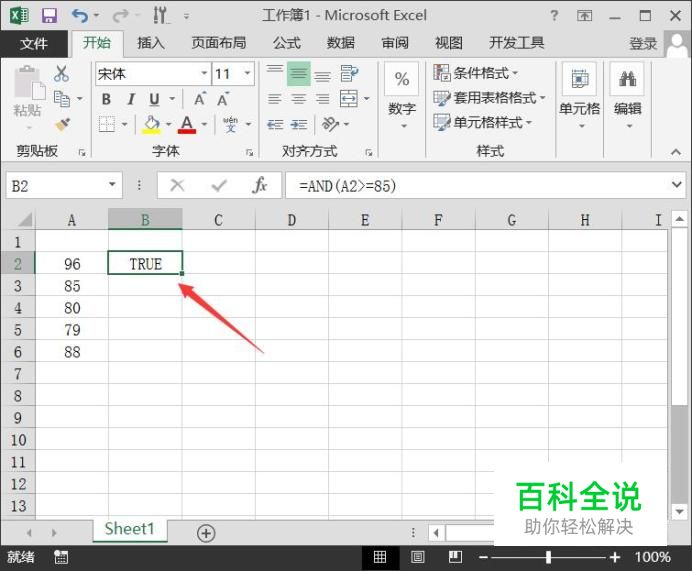Apply red font color A
Screen dimensions: 692x571
[x=187, y=124]
